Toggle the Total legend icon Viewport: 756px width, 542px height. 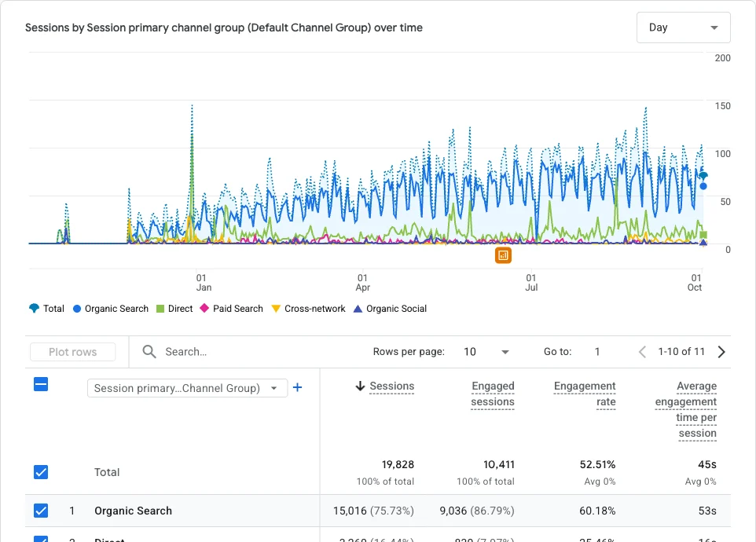click(34, 309)
